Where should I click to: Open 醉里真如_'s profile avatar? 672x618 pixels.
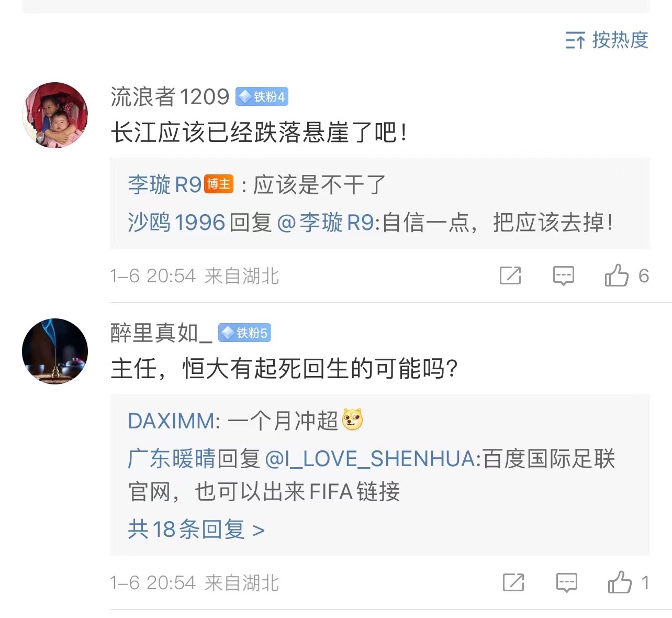55,351
